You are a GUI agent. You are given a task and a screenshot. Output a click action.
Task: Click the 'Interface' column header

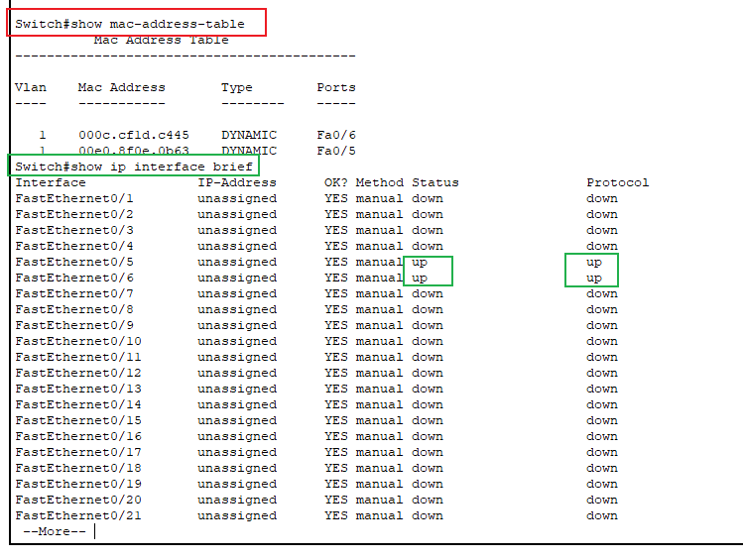[51, 182]
